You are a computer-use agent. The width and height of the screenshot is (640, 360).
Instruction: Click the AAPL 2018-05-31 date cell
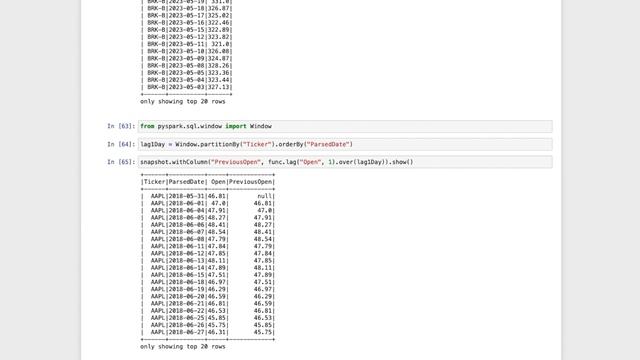coord(187,196)
